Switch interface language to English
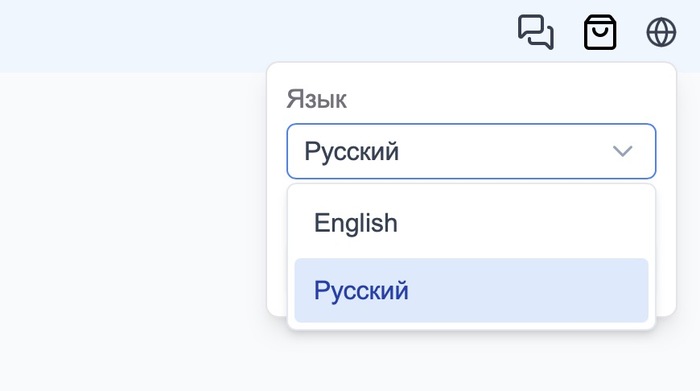The height and width of the screenshot is (391, 700). click(471, 223)
